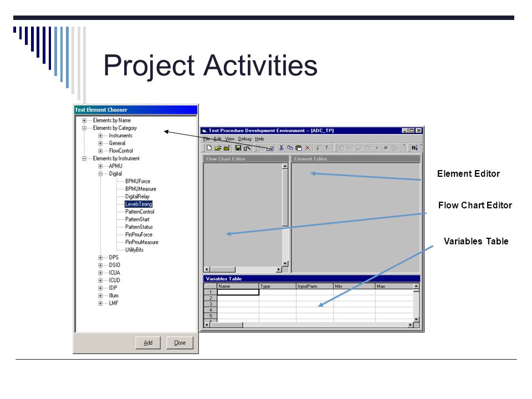The height and width of the screenshot is (399, 532).
Task: Click the small icon left of the starred window icon
Action: 261,148
